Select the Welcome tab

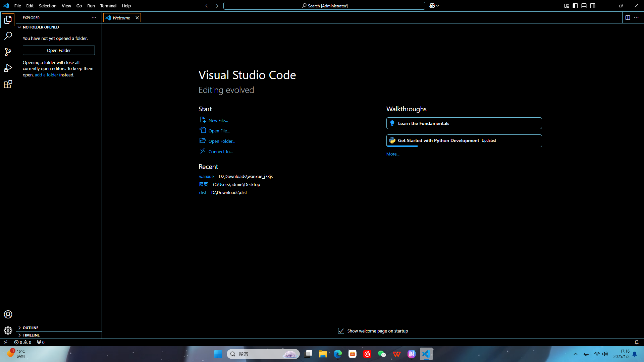click(121, 18)
